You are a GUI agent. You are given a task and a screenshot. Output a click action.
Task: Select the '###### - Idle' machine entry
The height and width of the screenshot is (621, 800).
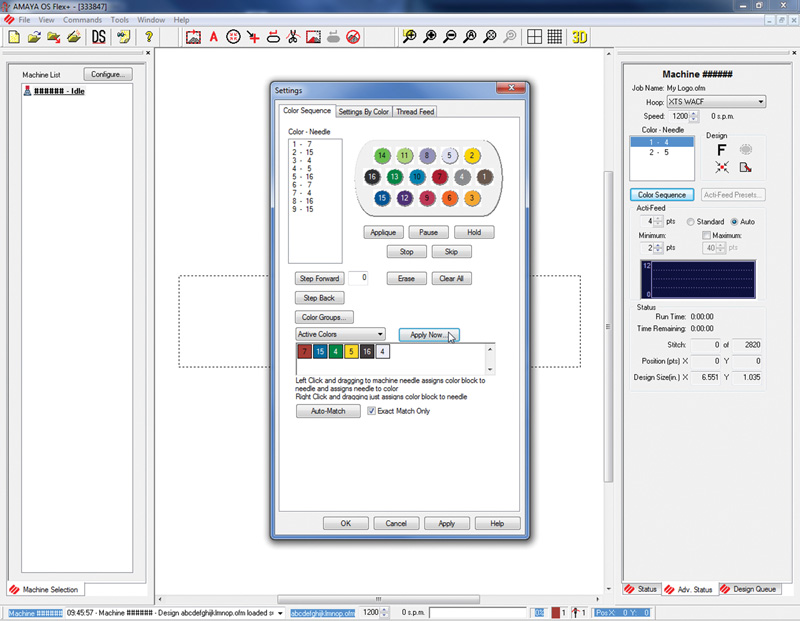pos(59,91)
